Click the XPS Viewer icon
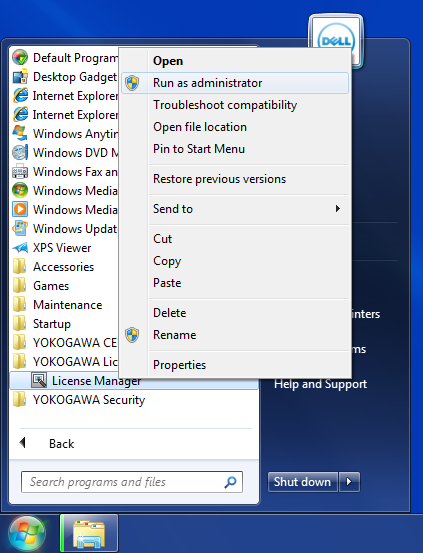 (20, 248)
